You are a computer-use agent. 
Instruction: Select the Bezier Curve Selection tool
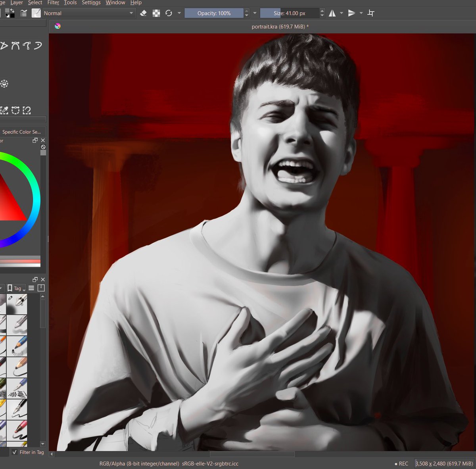coord(15,110)
